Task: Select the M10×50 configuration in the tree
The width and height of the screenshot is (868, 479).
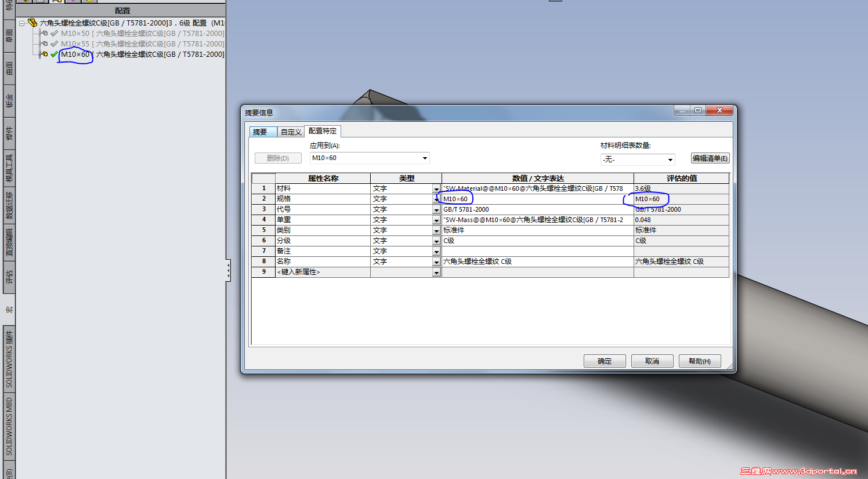Action: coord(142,34)
